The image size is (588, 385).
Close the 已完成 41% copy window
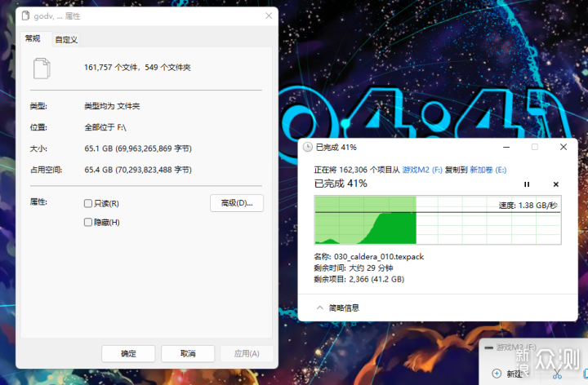tap(563, 147)
